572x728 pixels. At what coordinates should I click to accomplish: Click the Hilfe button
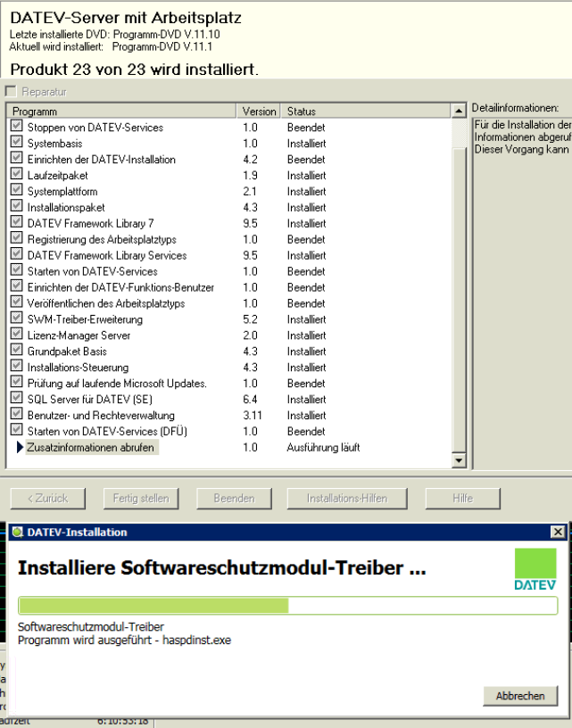pos(463,498)
